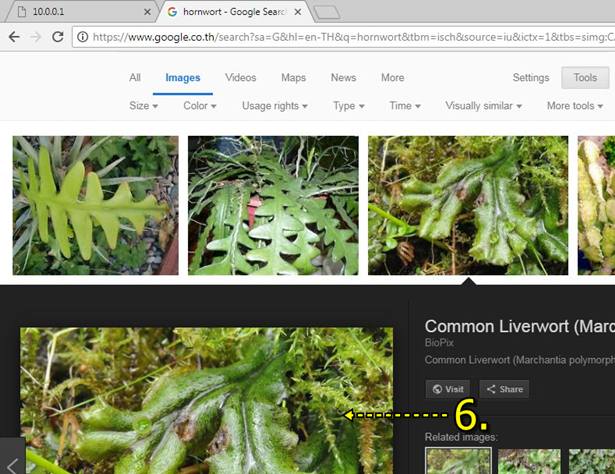Screen dimensions: 615x474
Task: Open the Videos search tab
Action: click(x=240, y=78)
